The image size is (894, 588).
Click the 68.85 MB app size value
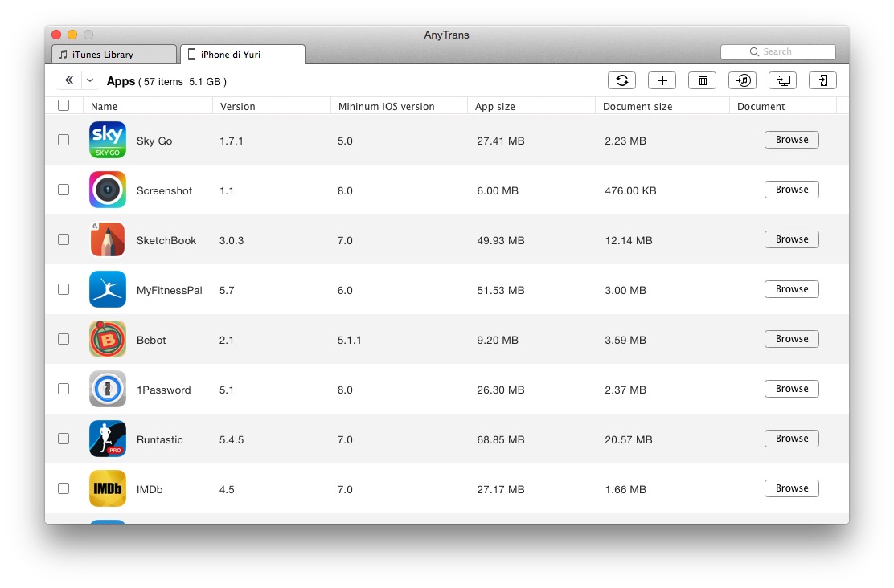pyautogui.click(x=501, y=440)
